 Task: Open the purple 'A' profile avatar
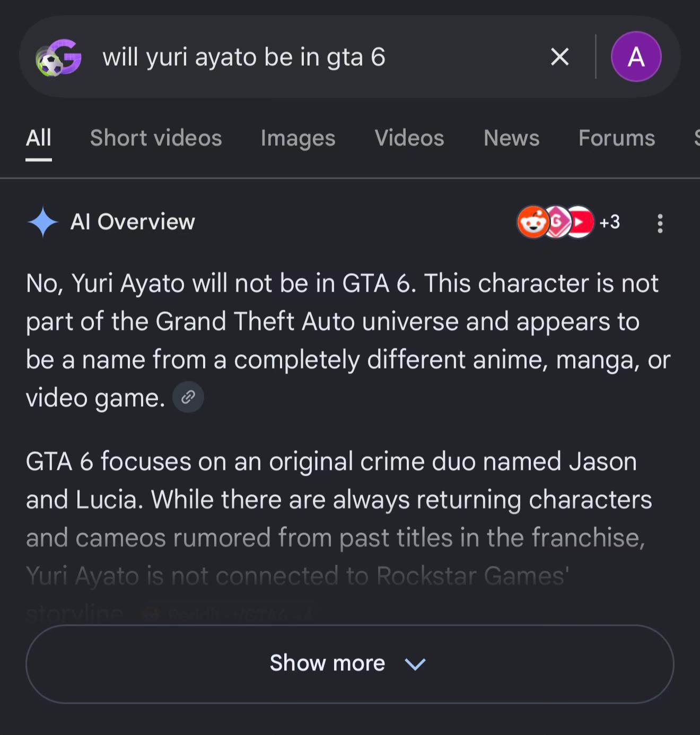(636, 56)
